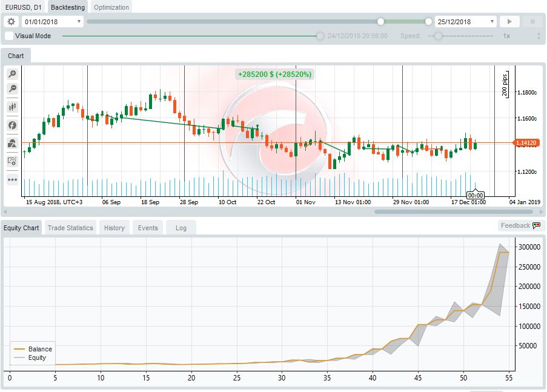Click the Facebook share icon
The width and height of the screenshot is (547, 392).
click(x=12, y=125)
